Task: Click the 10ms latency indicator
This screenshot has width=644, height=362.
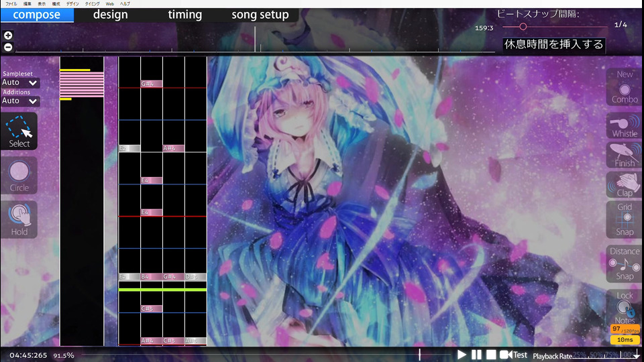Action: [x=625, y=340]
